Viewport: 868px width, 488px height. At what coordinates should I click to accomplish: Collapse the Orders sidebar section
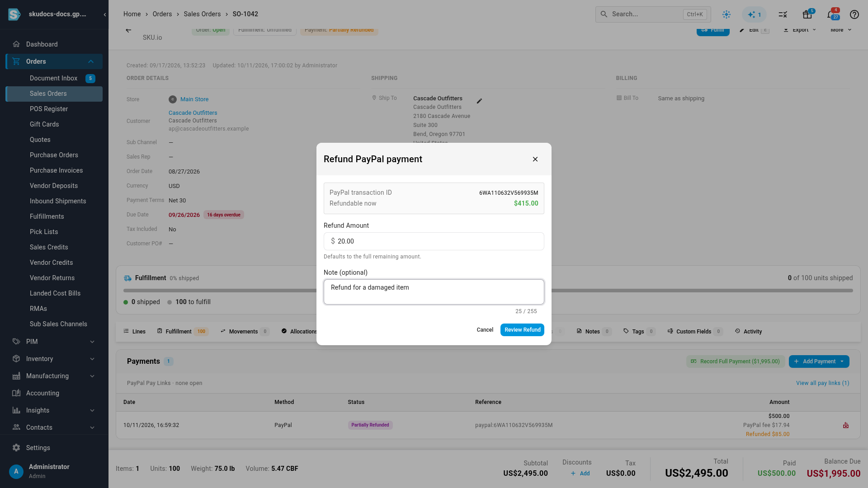click(91, 61)
